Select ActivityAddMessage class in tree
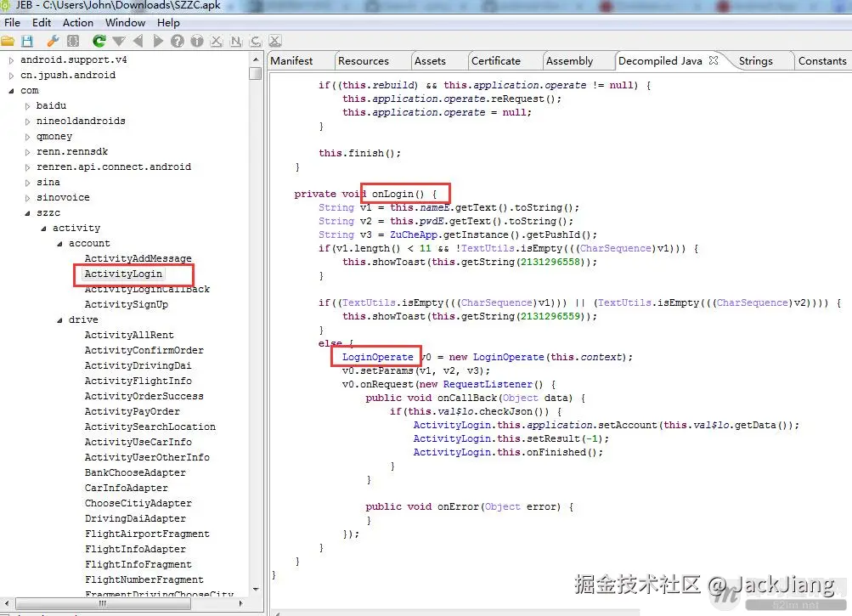The width and height of the screenshot is (852, 616). coord(138,258)
